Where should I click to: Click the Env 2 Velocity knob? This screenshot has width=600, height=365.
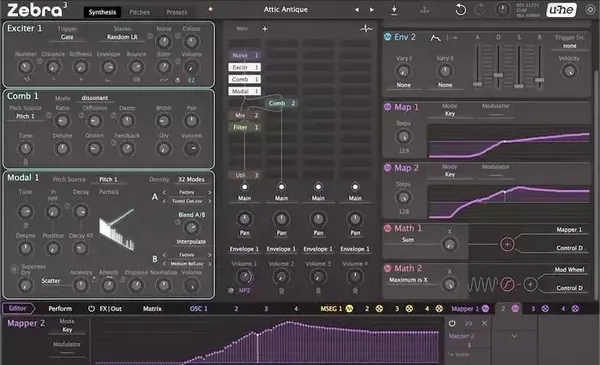pos(569,71)
